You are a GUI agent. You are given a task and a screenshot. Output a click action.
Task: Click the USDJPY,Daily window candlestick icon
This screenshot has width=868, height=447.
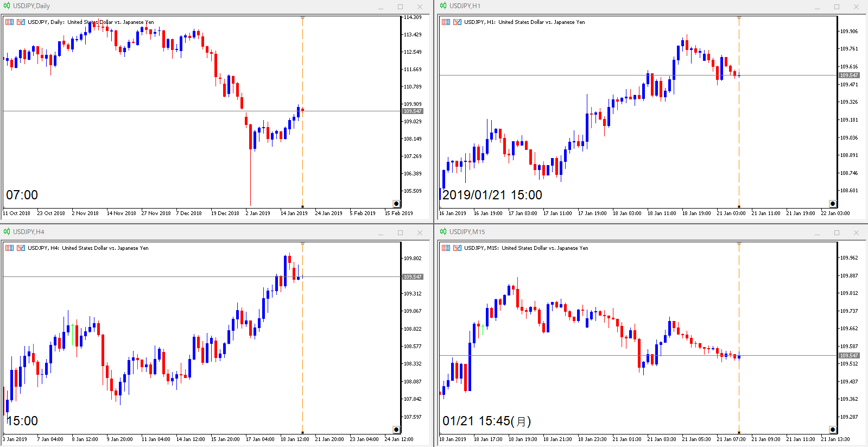(x=7, y=6)
